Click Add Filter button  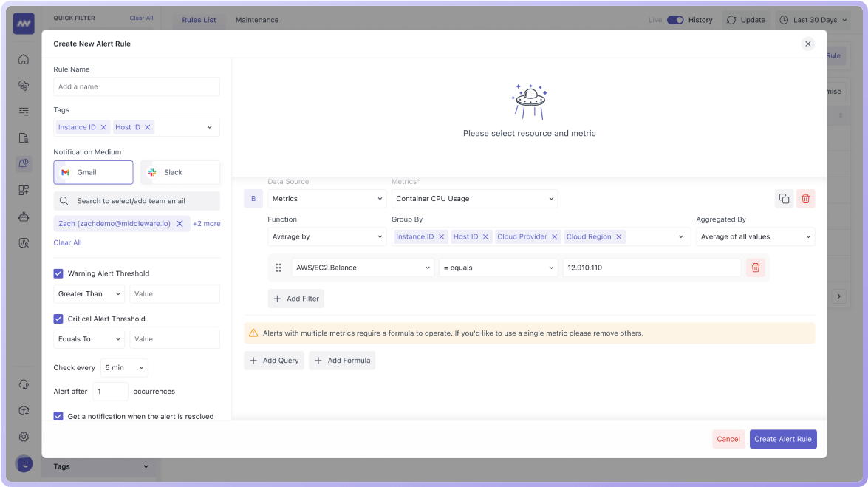[x=296, y=299]
